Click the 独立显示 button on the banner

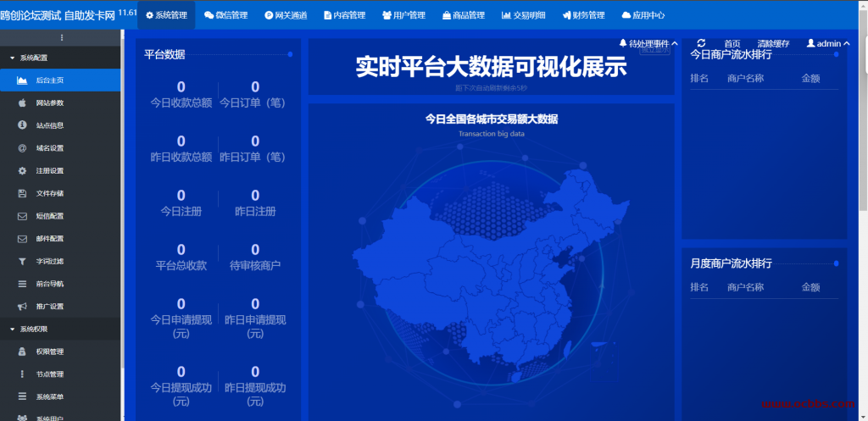655,50
